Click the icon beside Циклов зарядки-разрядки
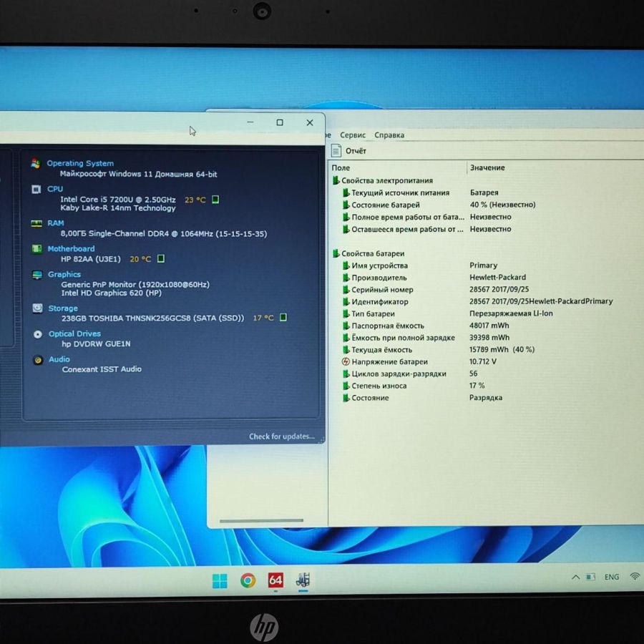Screen dimensions: 644x644 click(346, 374)
